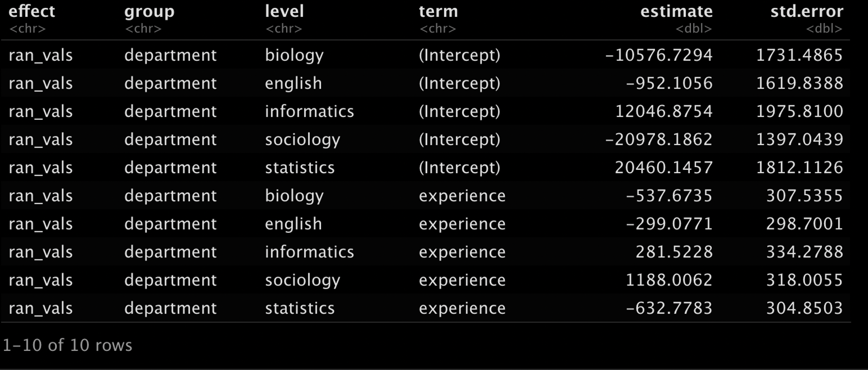The width and height of the screenshot is (868, 370).
Task: Select the sociology experience estimate 1188.0062
Action: (669, 280)
